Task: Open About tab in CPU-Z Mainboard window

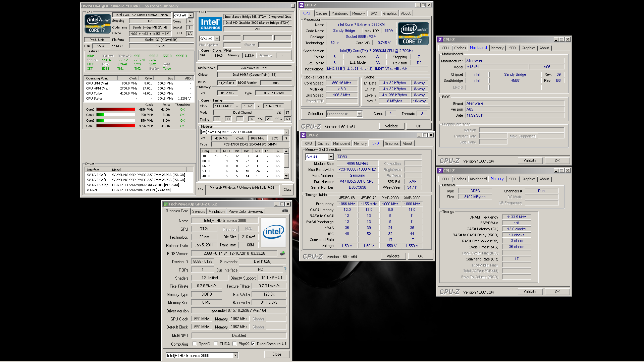Action: click(544, 48)
